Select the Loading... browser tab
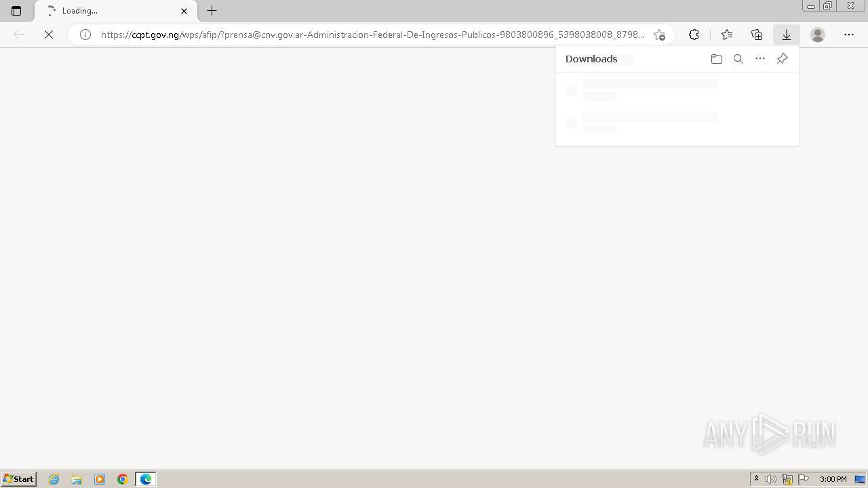Screen dimensions: 868x488 (116, 11)
